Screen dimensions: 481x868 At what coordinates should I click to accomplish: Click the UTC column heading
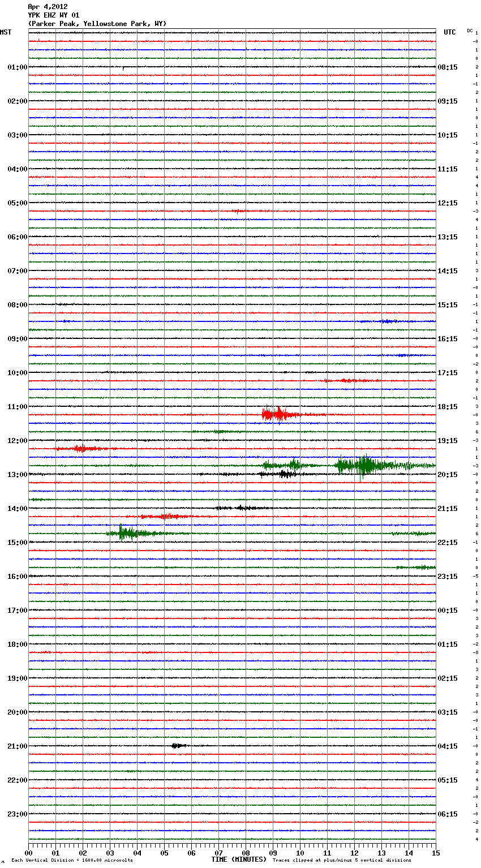click(x=450, y=32)
